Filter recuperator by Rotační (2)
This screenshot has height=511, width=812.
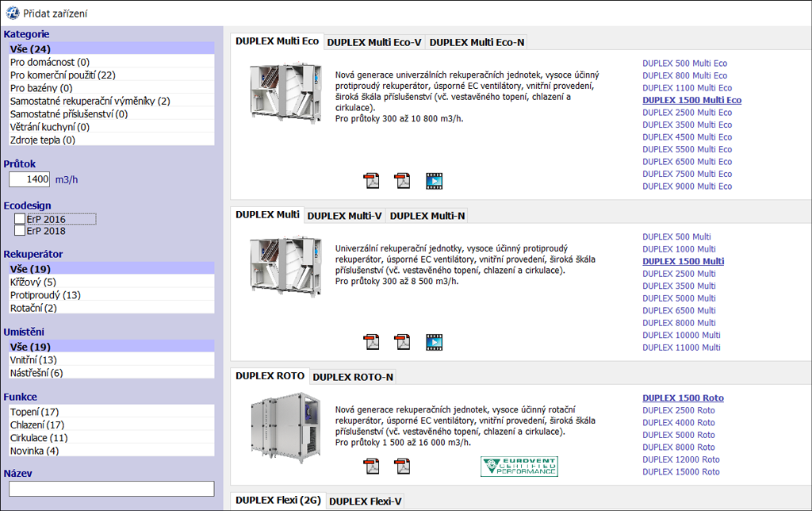(111, 308)
